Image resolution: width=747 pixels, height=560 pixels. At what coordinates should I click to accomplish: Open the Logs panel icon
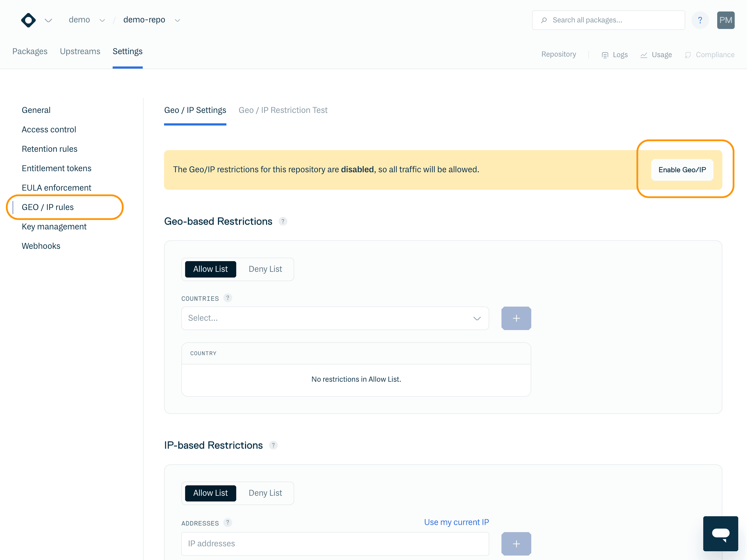tap(605, 54)
